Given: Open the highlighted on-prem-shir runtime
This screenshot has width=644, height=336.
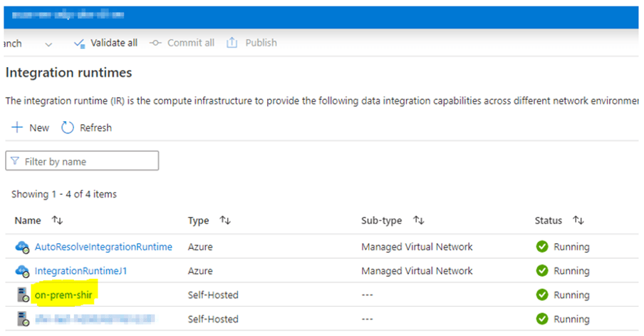Looking at the screenshot, I should [x=66, y=295].
